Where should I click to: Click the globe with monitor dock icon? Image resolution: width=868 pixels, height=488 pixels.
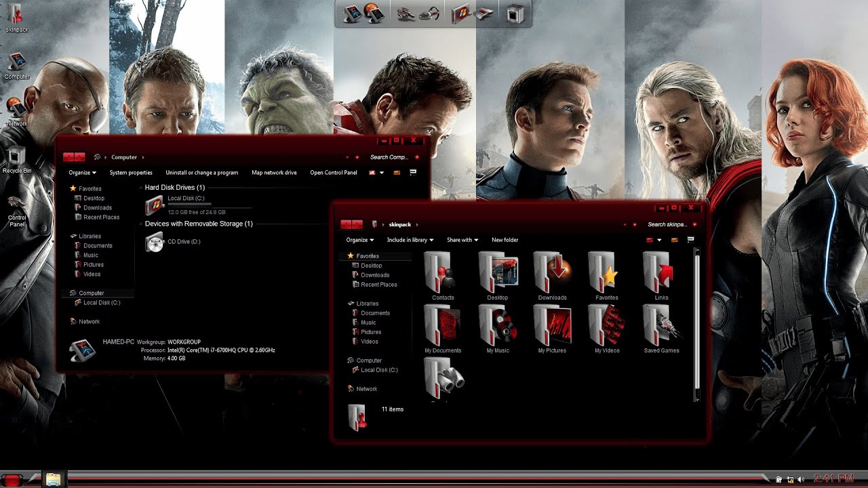(375, 12)
